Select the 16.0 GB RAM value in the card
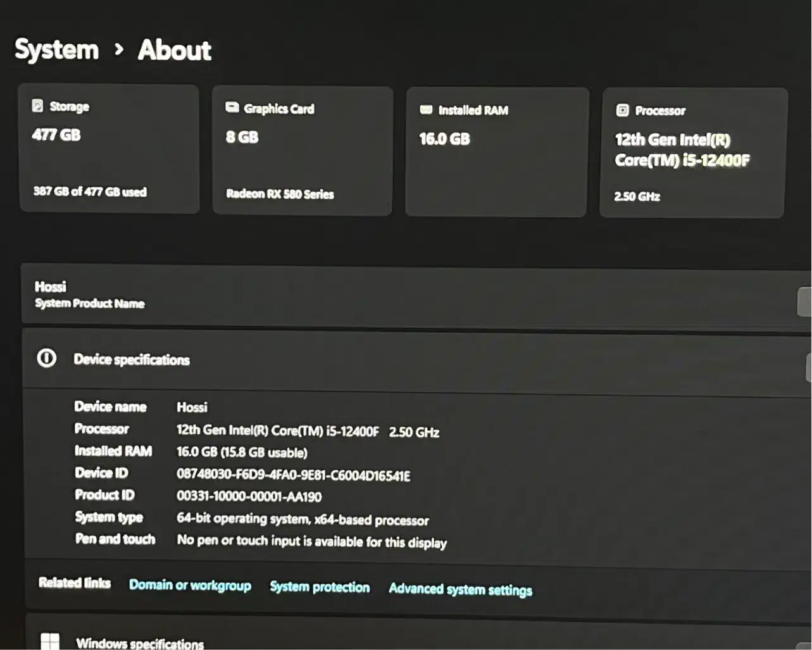The height and width of the screenshot is (650, 812). (444, 139)
